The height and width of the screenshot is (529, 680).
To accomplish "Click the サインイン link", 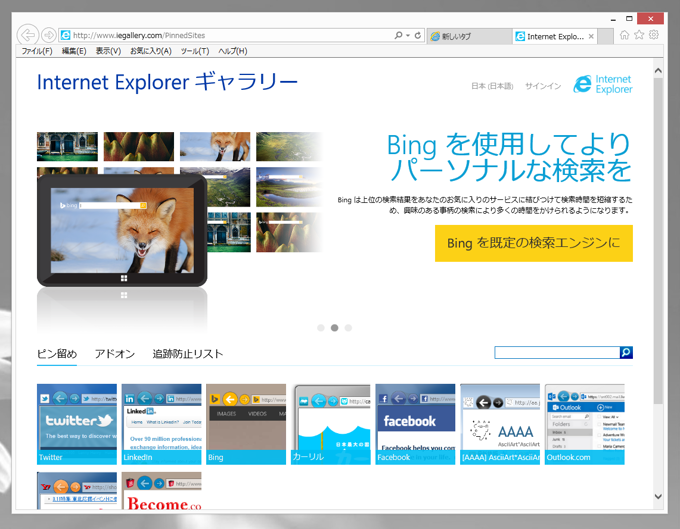I will pyautogui.click(x=543, y=86).
